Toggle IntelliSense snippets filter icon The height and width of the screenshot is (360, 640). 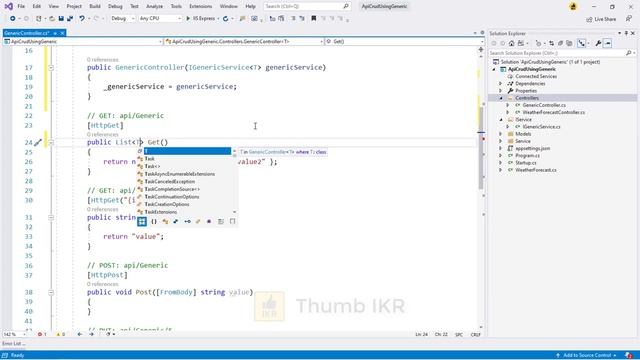(232, 221)
